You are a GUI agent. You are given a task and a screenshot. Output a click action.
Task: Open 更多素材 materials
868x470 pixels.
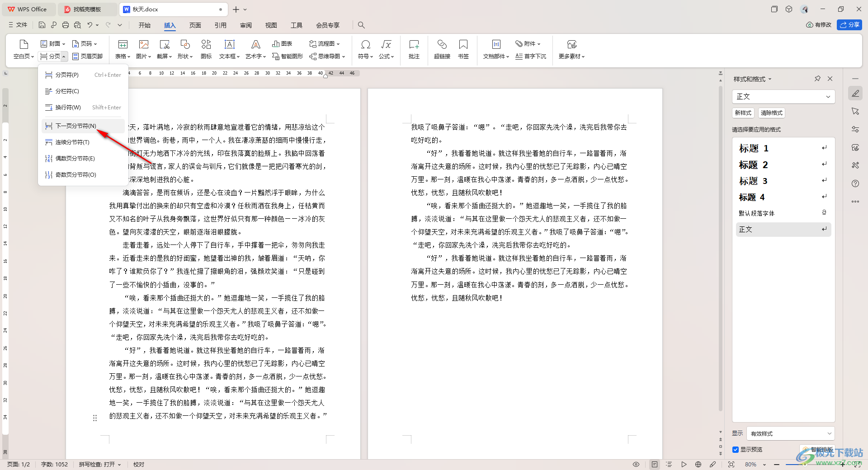pyautogui.click(x=571, y=49)
